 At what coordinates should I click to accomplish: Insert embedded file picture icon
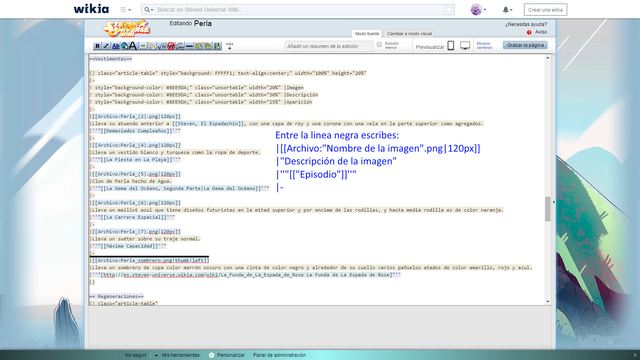tap(143, 46)
